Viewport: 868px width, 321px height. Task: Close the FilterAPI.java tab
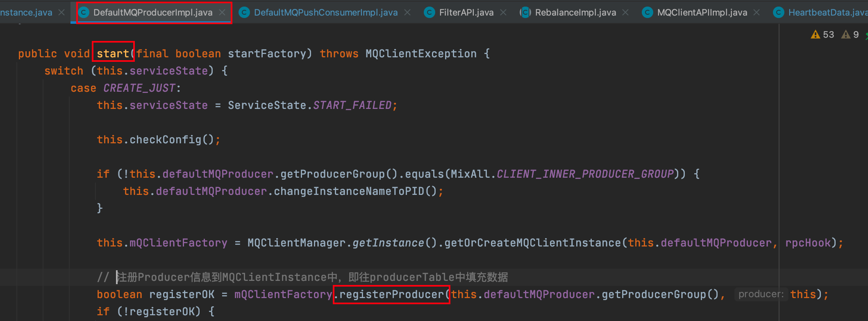(503, 13)
